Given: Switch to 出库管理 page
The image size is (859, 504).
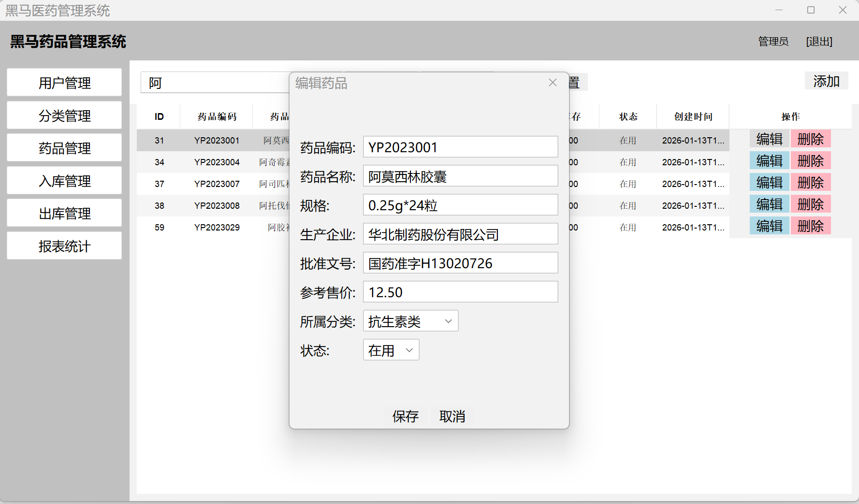Looking at the screenshot, I should (64, 213).
